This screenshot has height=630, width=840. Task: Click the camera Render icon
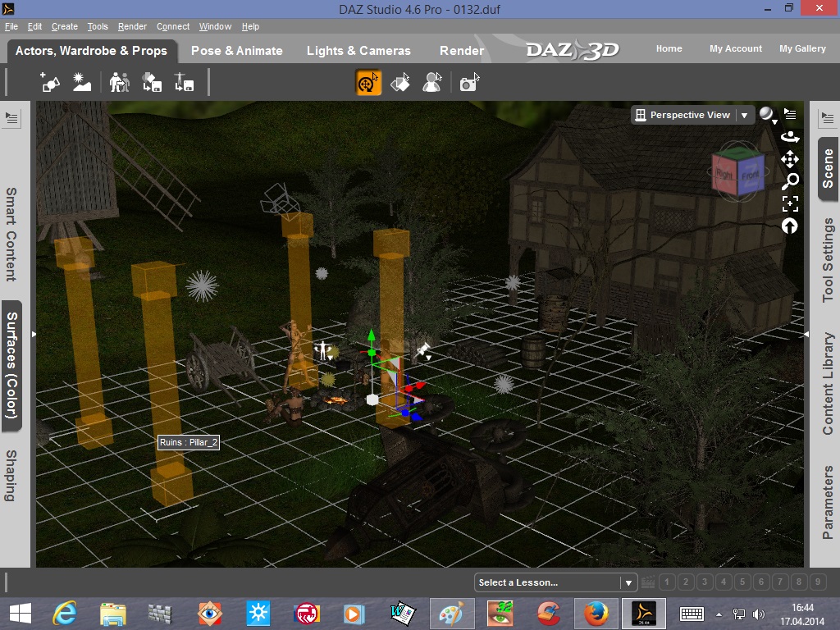coord(469,83)
